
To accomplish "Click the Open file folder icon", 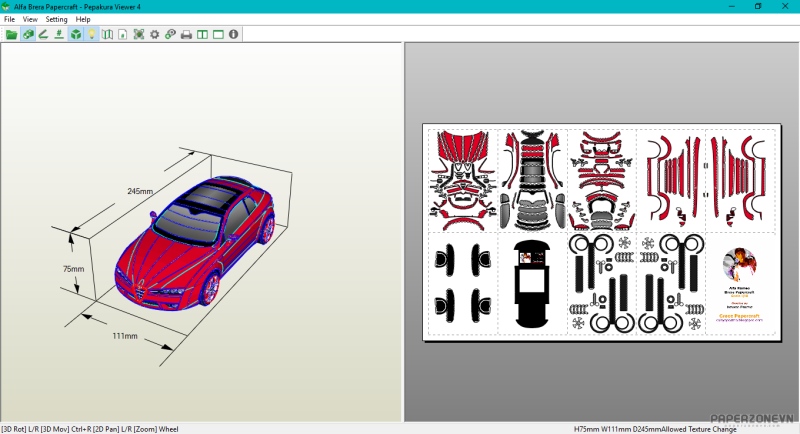I will coord(12,34).
